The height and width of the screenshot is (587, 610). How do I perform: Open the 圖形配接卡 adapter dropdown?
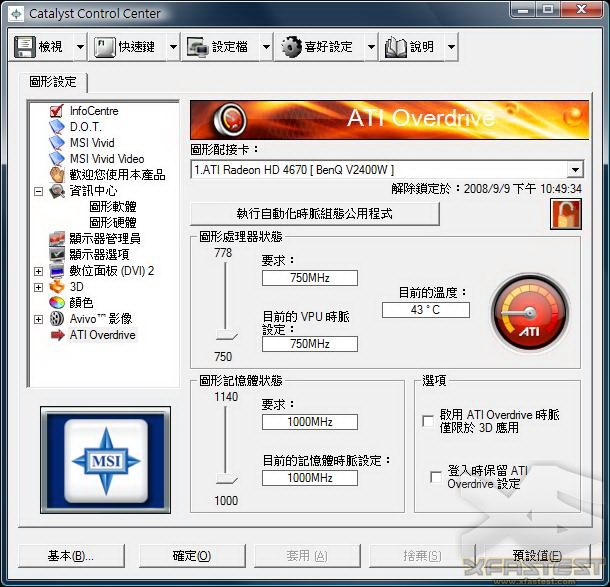(x=574, y=171)
